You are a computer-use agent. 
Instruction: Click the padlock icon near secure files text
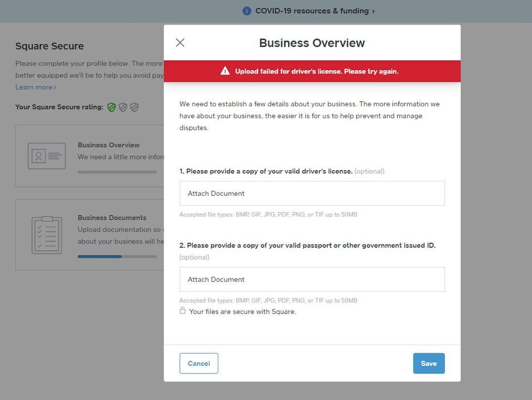coord(183,311)
